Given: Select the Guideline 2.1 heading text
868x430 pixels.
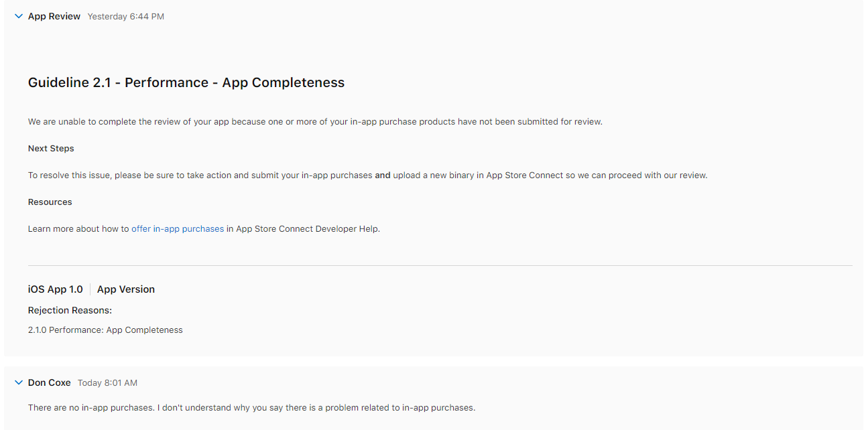Looking at the screenshot, I should tap(186, 82).
